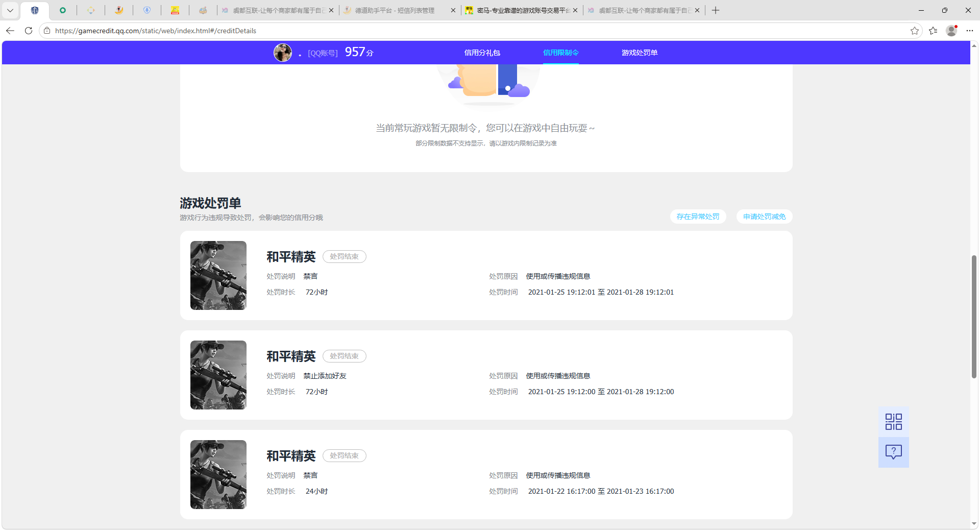
Task: Click the 部分限制数据不支持显示 note
Action: pos(486,143)
